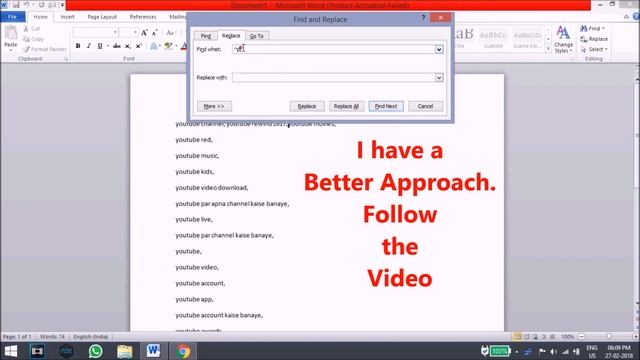Show hidden system tray icons
640x360 pixels.
(517, 351)
